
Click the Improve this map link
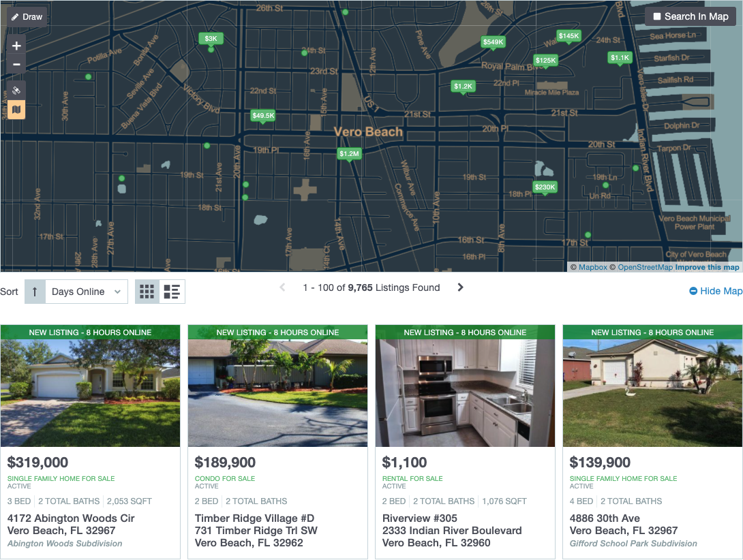pyautogui.click(x=706, y=267)
